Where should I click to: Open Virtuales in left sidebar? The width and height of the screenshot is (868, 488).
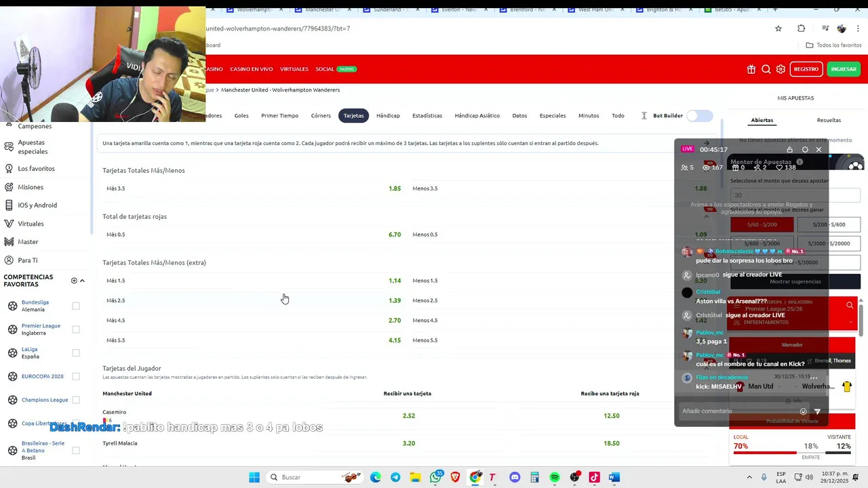pyautogui.click(x=31, y=224)
